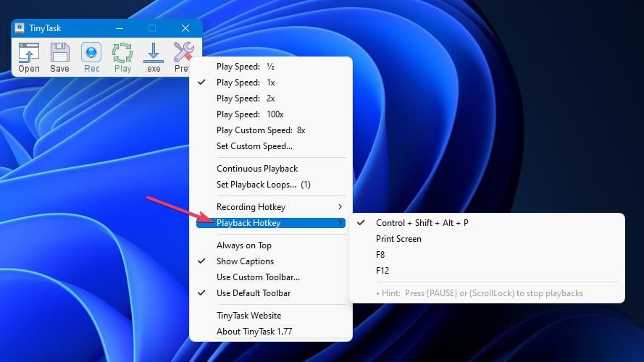Select Control + Shift + Alt + P hotkey
The width and height of the screenshot is (644, 362).
pos(487,223)
